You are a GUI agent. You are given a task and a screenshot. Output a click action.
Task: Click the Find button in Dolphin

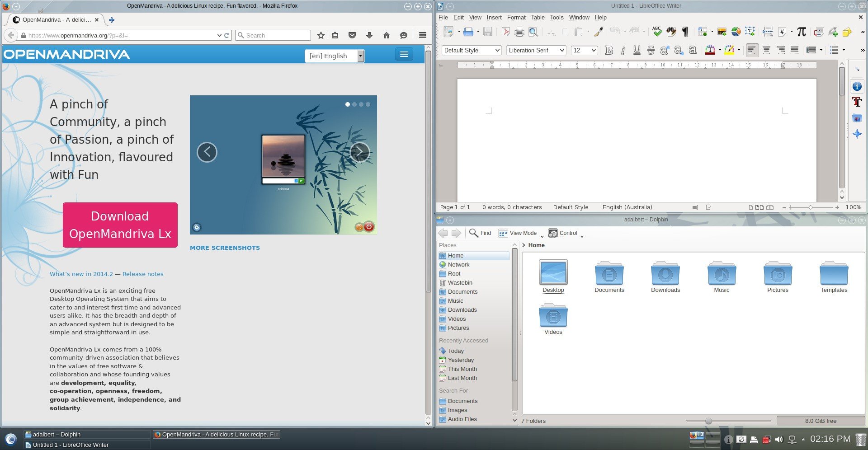click(x=480, y=233)
